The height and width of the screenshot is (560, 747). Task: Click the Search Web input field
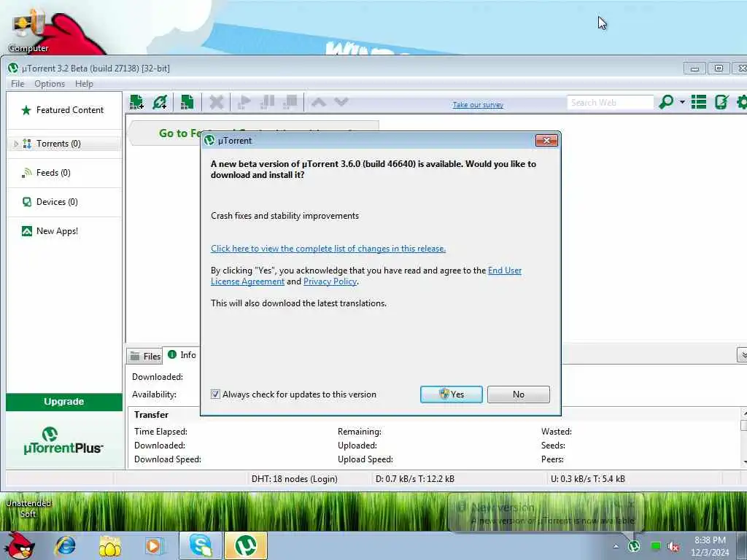(x=610, y=102)
